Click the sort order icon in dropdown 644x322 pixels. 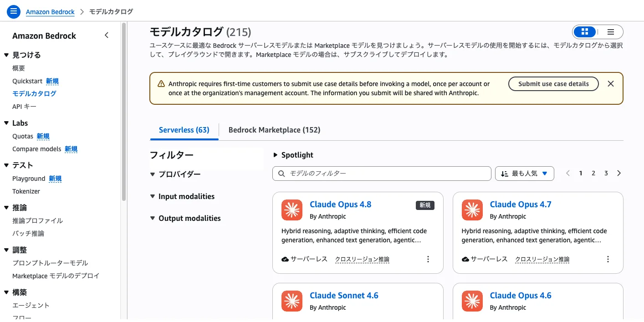tap(504, 174)
